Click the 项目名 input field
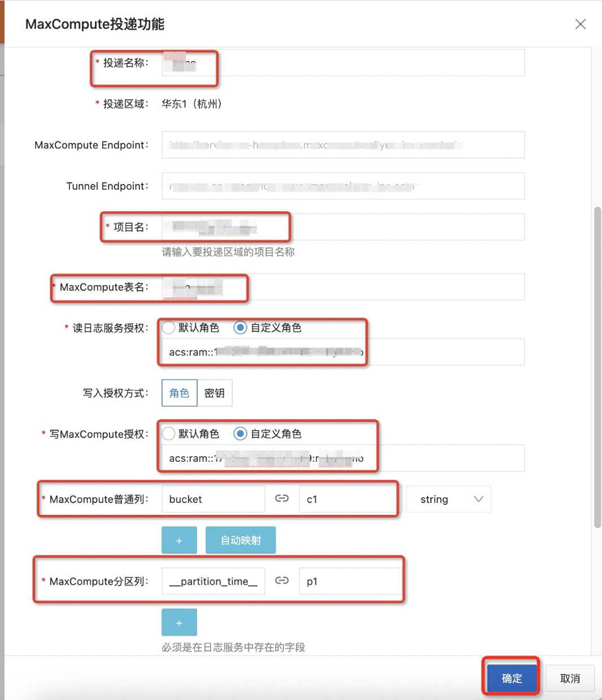 pyautogui.click(x=343, y=227)
